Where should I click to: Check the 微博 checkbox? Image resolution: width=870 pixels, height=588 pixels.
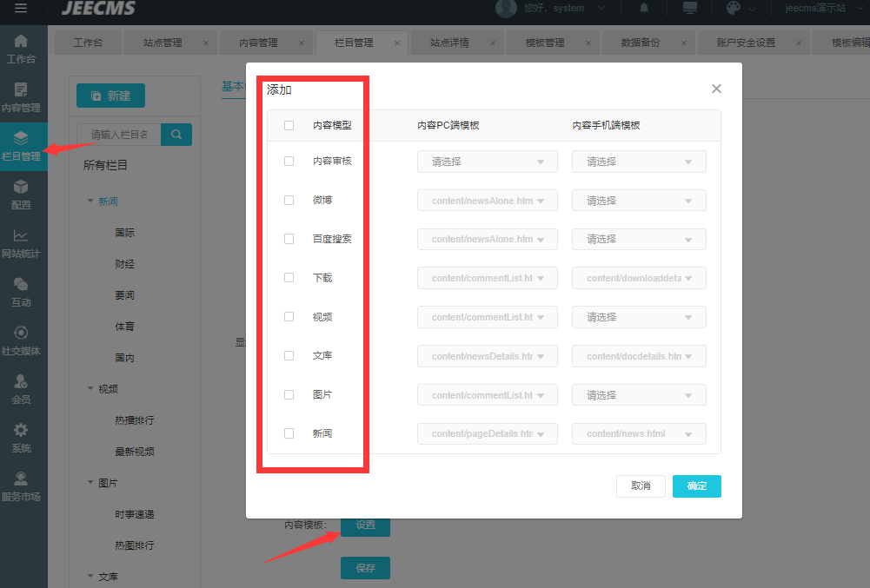point(289,200)
